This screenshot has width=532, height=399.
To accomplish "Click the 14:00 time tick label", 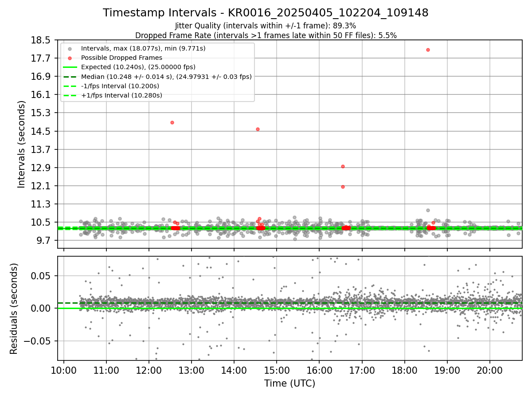I will point(234,370).
